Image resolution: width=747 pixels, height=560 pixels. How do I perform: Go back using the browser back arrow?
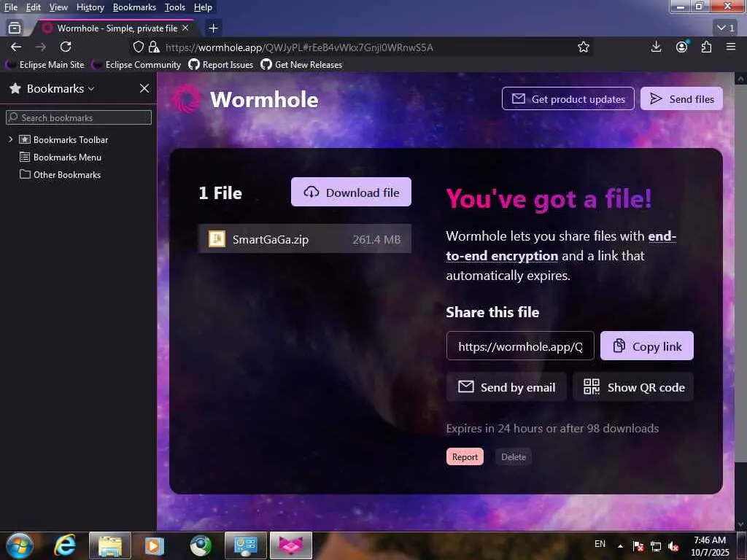(x=16, y=47)
